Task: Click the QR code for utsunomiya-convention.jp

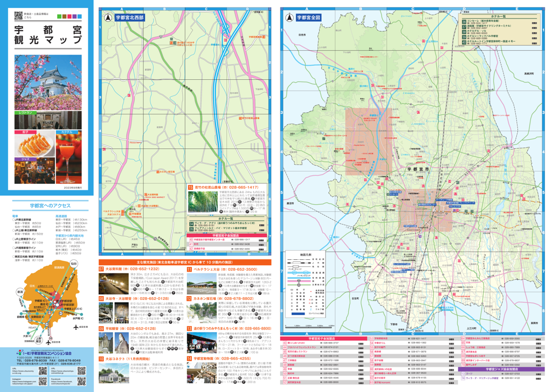Action: click(x=82, y=370)
